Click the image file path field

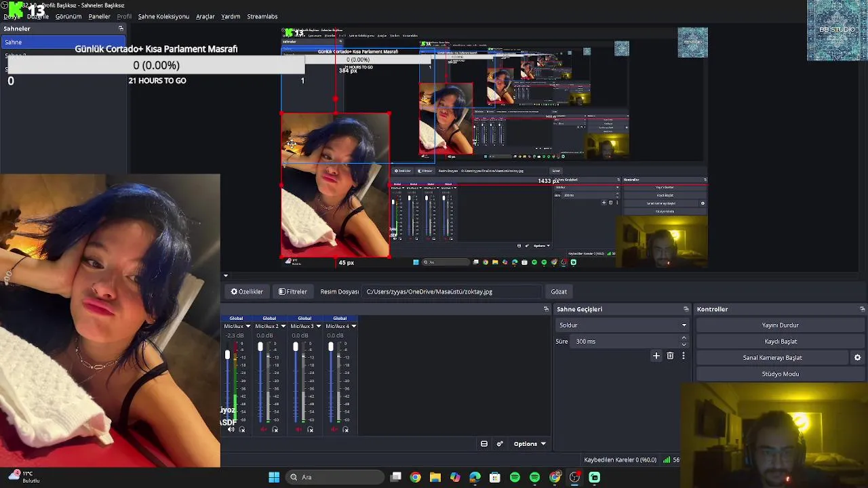452,291
